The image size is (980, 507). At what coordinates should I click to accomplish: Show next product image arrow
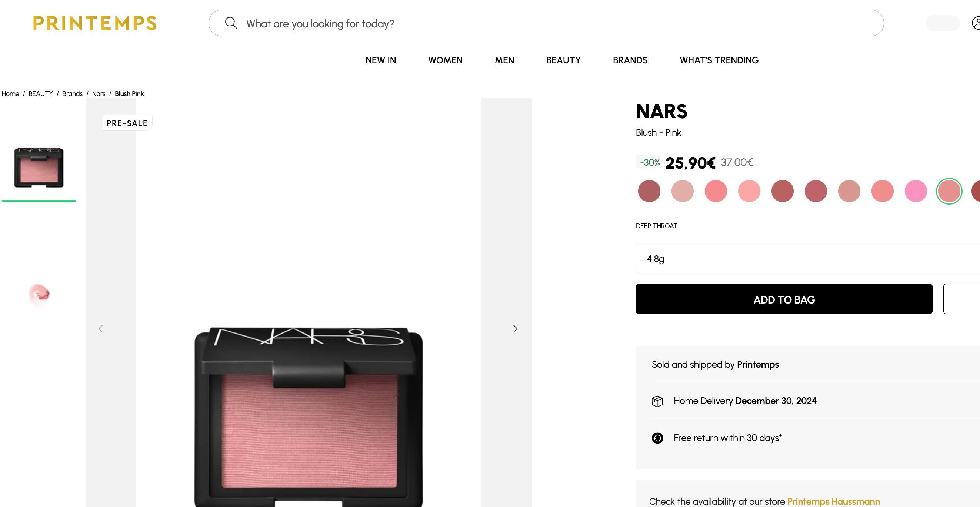(x=515, y=328)
